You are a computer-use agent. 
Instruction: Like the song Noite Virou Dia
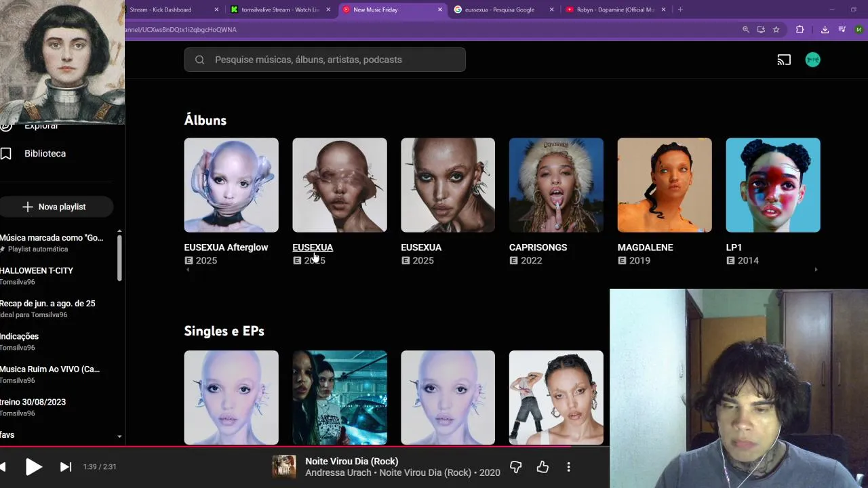tap(542, 466)
